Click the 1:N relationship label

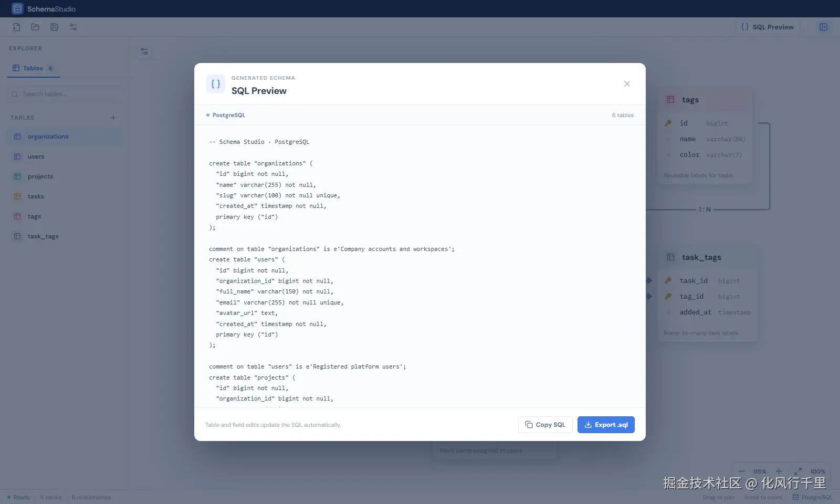pos(705,209)
